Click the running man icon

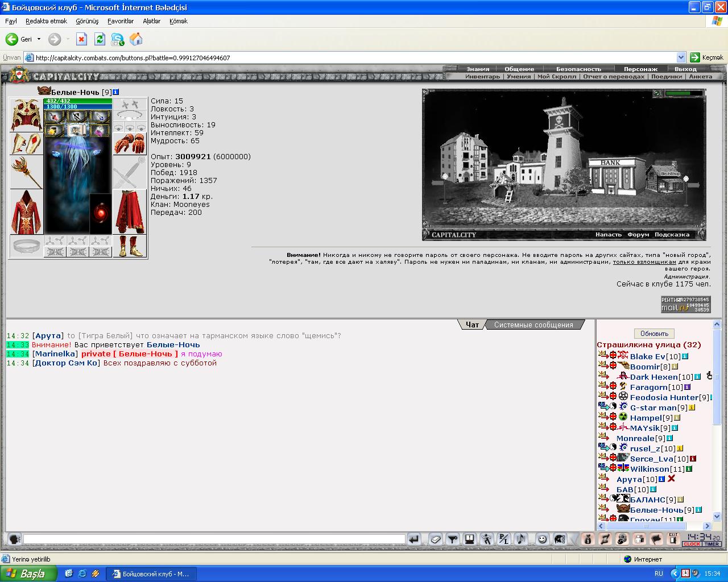click(x=486, y=539)
